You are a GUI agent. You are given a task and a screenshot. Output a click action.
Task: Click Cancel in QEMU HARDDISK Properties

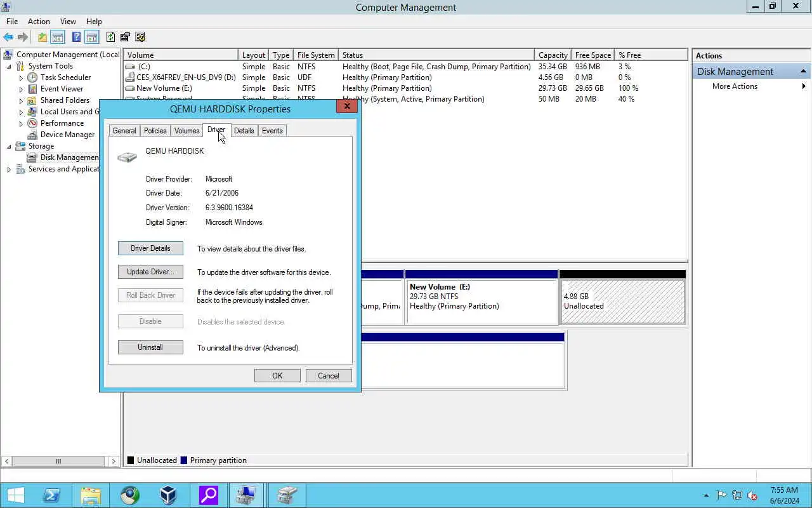[329, 375]
